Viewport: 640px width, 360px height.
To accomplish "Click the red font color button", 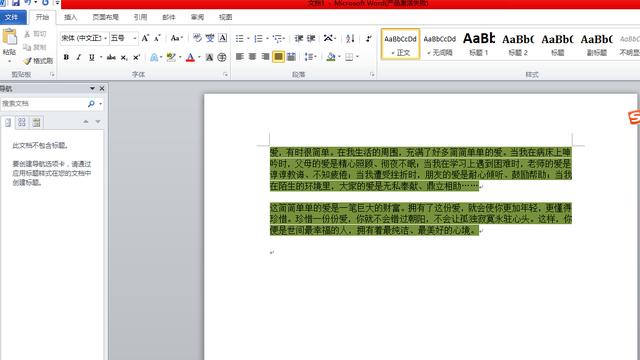I will (190, 58).
